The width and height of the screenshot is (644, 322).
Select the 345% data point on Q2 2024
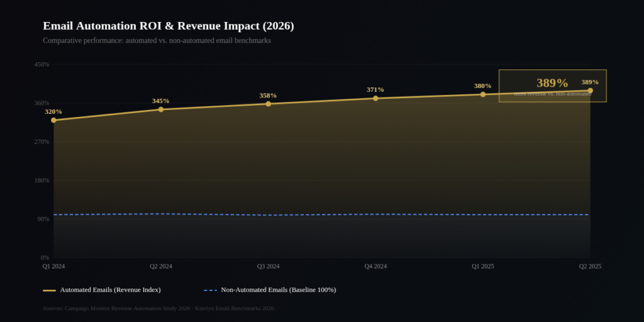pyautogui.click(x=161, y=109)
